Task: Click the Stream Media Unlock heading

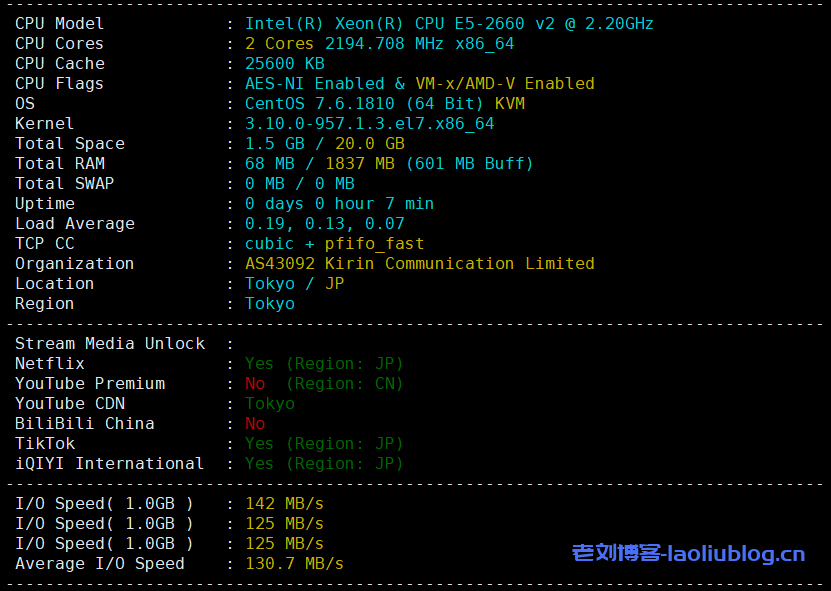Action: (110, 343)
